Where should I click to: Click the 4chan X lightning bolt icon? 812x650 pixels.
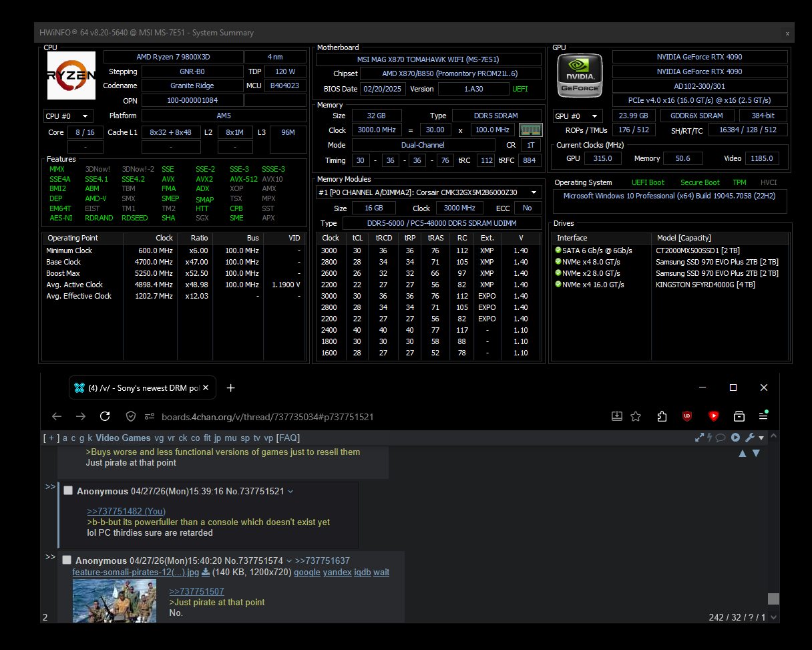(710, 438)
